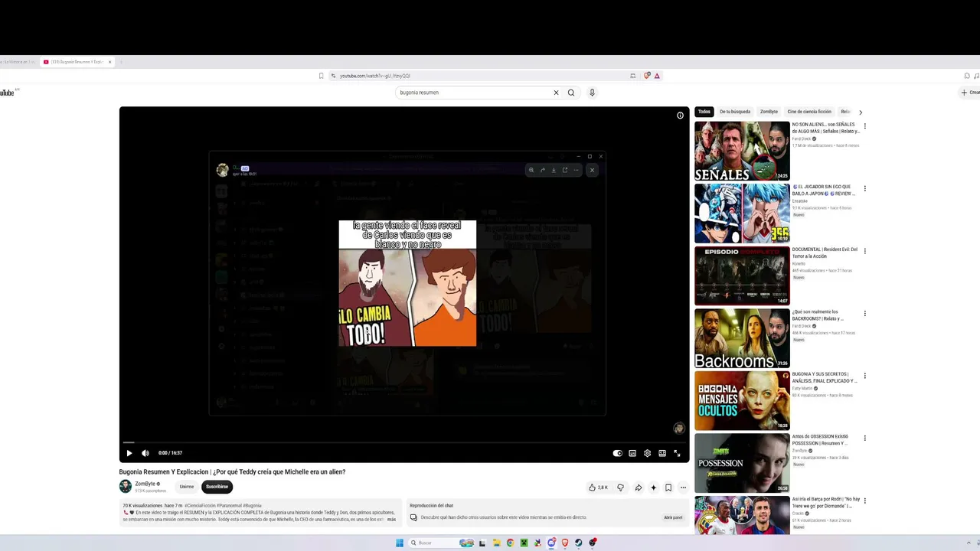980x551 pixels.
Task: Open the Bugonia Mensajes Ocultos thumbnail
Action: (742, 400)
